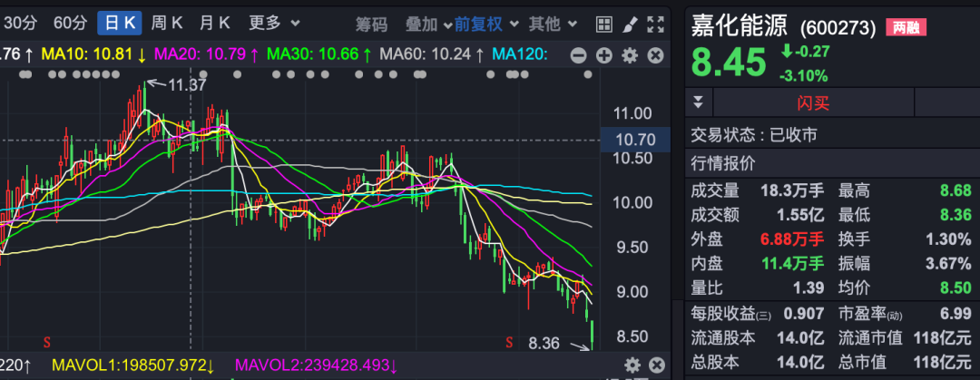980x380 pixels.
Task: Select the drawing brush tool icon
Action: coord(630,24)
